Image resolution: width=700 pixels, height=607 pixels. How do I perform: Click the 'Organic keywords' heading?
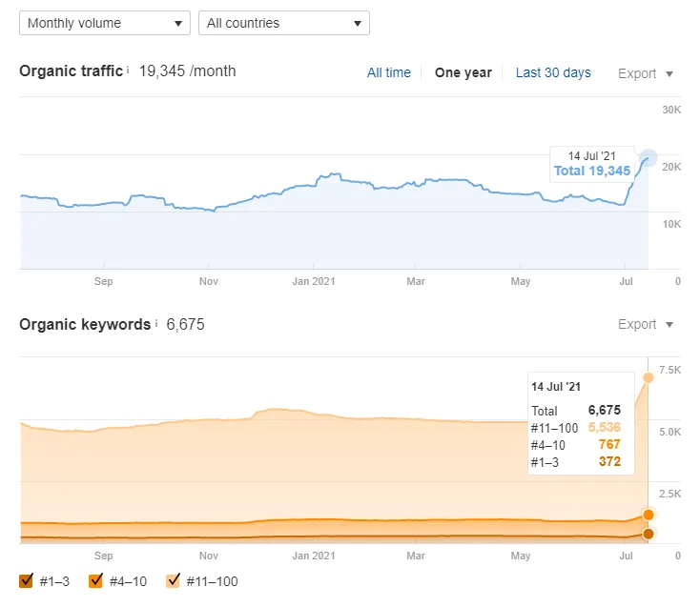tap(85, 324)
